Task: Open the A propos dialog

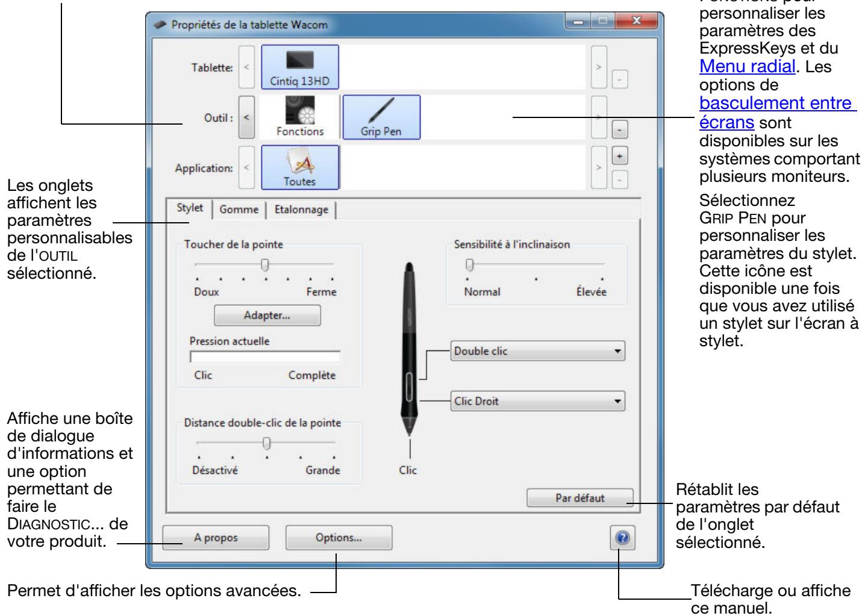Action: 216,538
